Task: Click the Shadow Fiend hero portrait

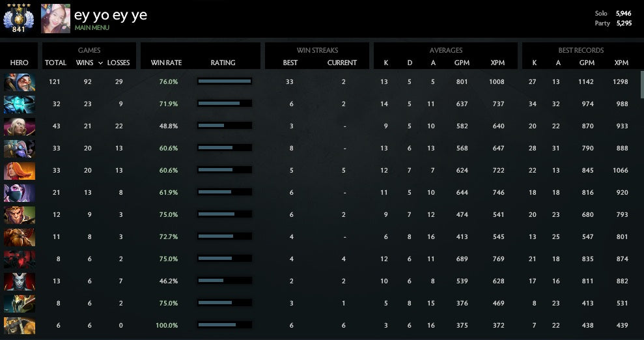Action: 20,259
